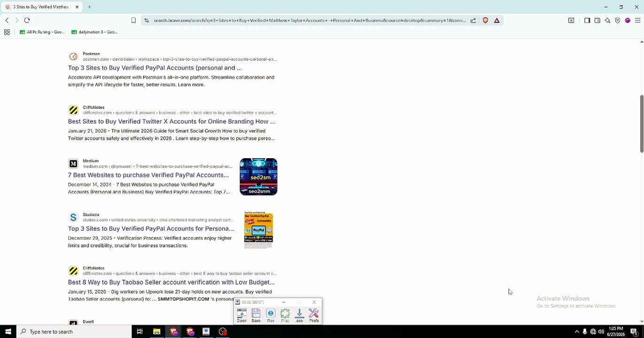Launch Leo AI assistant icon
Screen dimensions: 644x338
[607, 20]
